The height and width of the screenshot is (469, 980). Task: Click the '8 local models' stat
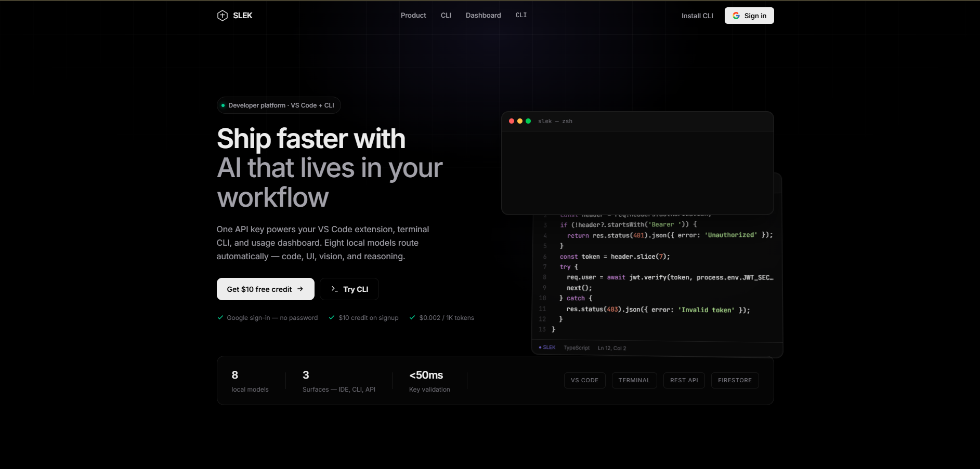point(250,381)
